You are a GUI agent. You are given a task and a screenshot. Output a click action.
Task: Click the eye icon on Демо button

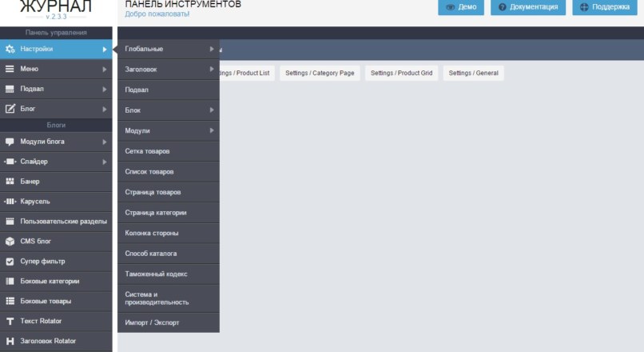tap(451, 7)
